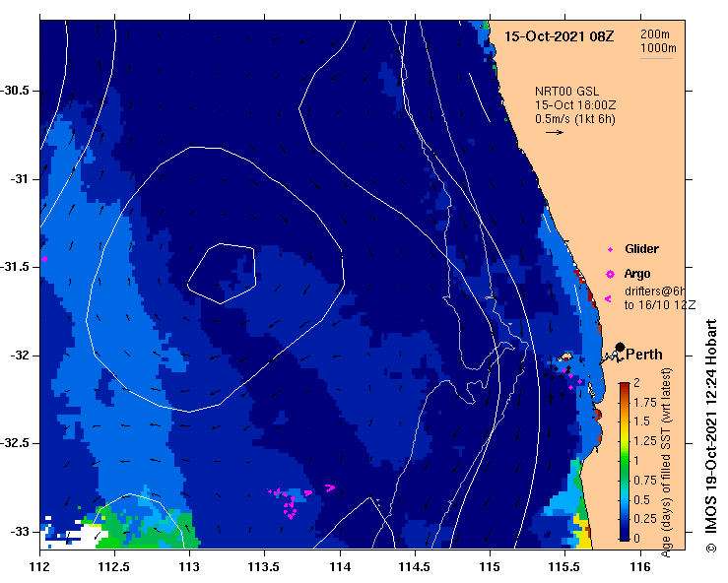Click the Glider legend label

pyautogui.click(x=641, y=249)
